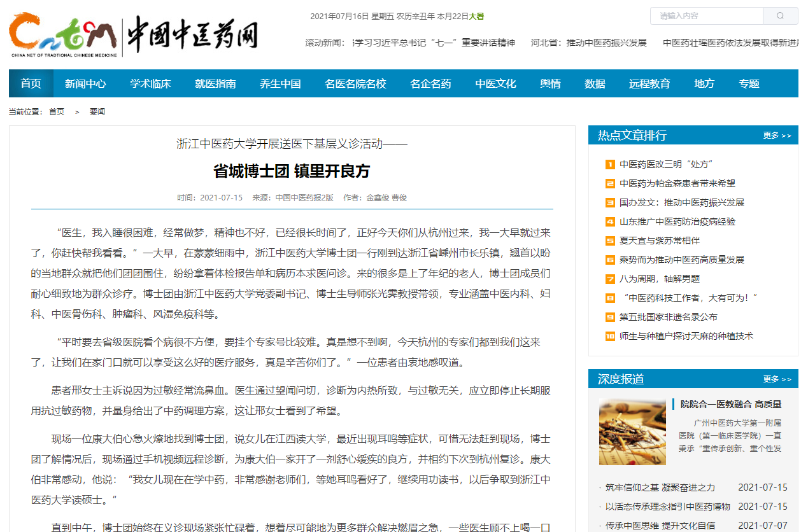Viewport: 808px width, 532px height.
Task: Open article 中医药医改三明“处方”
Action: [x=665, y=164]
